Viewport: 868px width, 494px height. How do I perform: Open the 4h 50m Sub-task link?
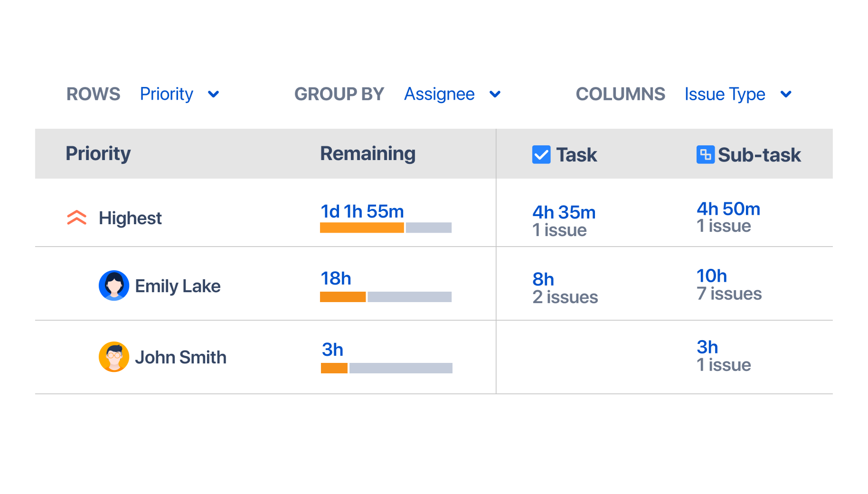(728, 209)
